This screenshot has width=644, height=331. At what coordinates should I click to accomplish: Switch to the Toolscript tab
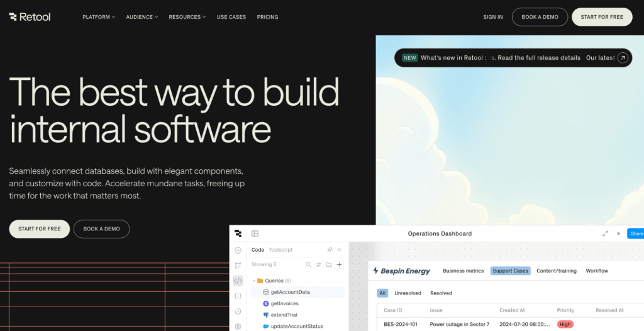click(280, 250)
